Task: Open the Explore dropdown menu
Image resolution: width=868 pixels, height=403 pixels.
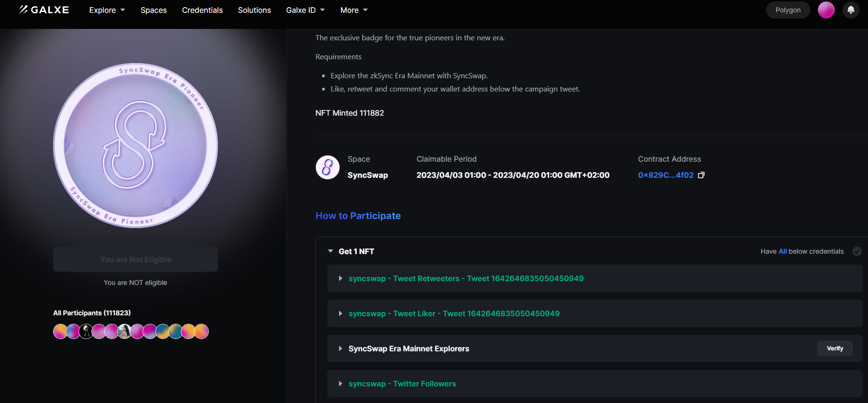Action: coord(107,10)
